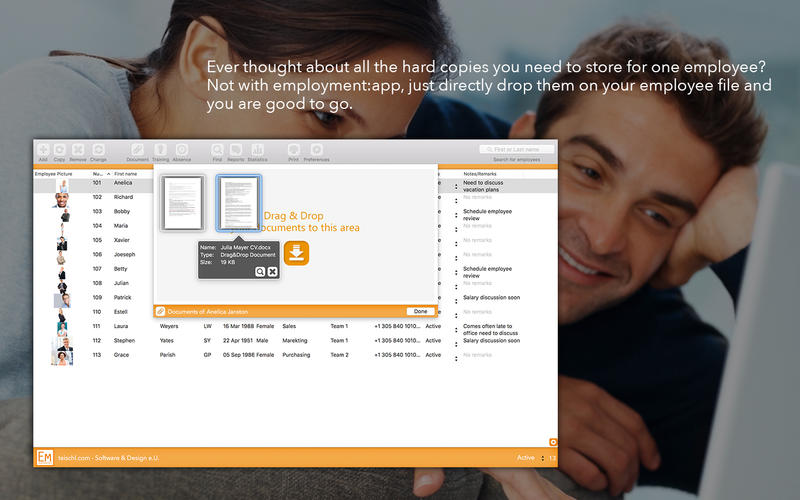Viewport: 800px width, 500px height.
Task: Select the Julia Mayer CV document thumbnail
Action: (x=238, y=204)
